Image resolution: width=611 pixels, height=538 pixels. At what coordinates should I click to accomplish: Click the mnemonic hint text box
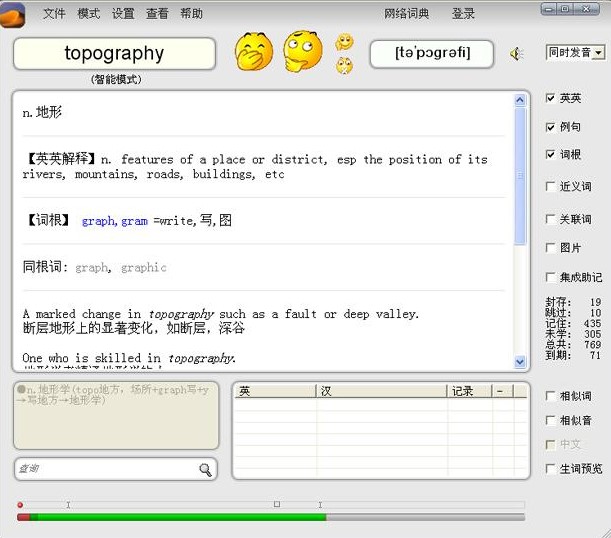pos(116,415)
